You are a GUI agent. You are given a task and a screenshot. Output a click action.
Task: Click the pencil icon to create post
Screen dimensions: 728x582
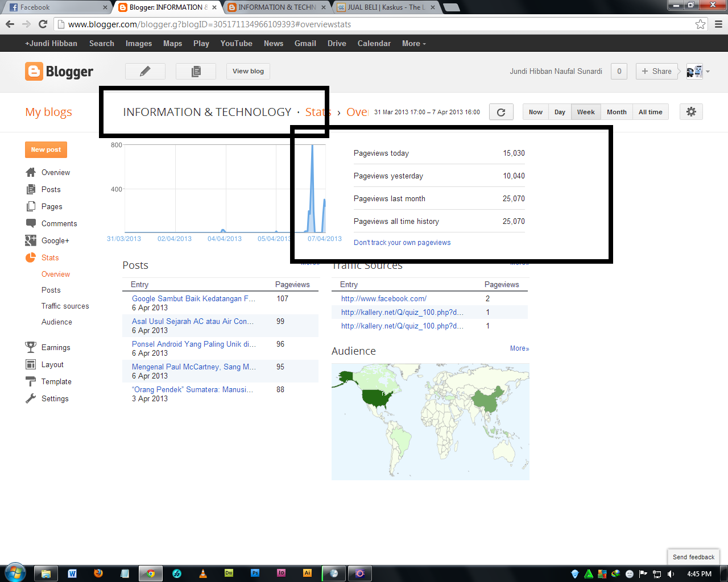(x=145, y=71)
